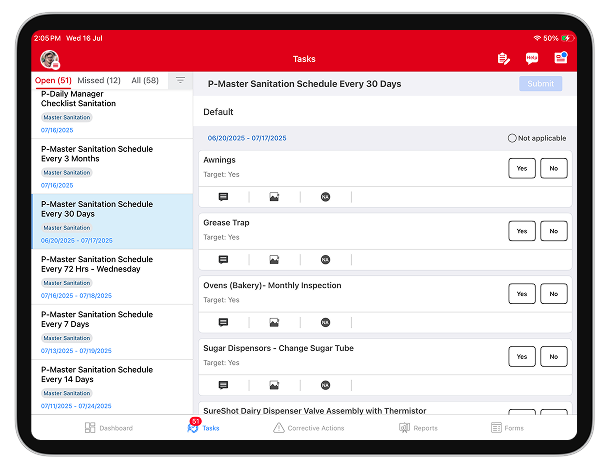Open P-Master Sanitation Schedule Every 7 Days
This screenshot has width=608, height=470.
97,319
